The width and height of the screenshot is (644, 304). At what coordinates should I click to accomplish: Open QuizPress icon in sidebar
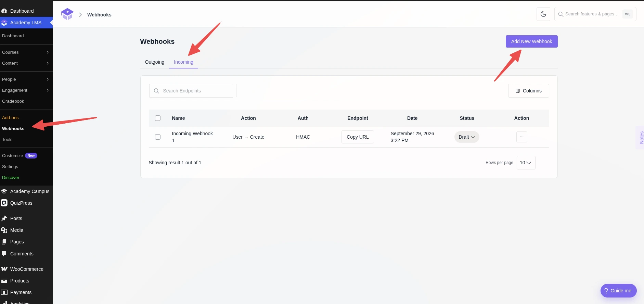(4, 203)
